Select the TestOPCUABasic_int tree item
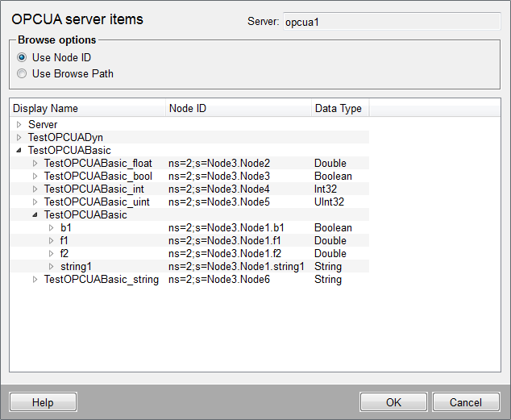The width and height of the screenshot is (511, 420). [93, 189]
